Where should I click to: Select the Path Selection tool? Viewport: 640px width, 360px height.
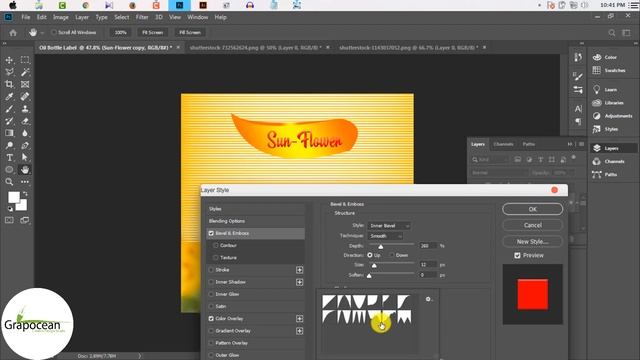point(25,158)
